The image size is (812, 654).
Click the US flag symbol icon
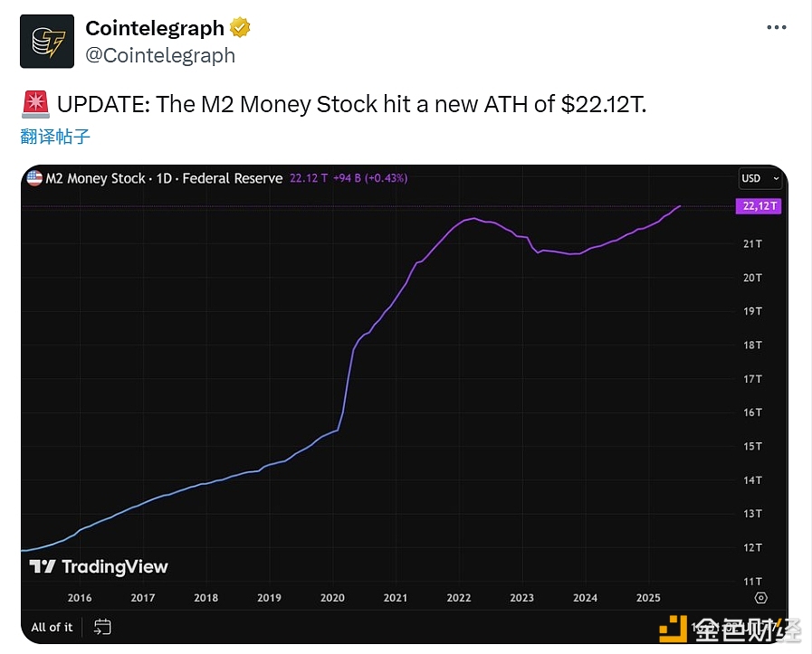tap(34, 178)
